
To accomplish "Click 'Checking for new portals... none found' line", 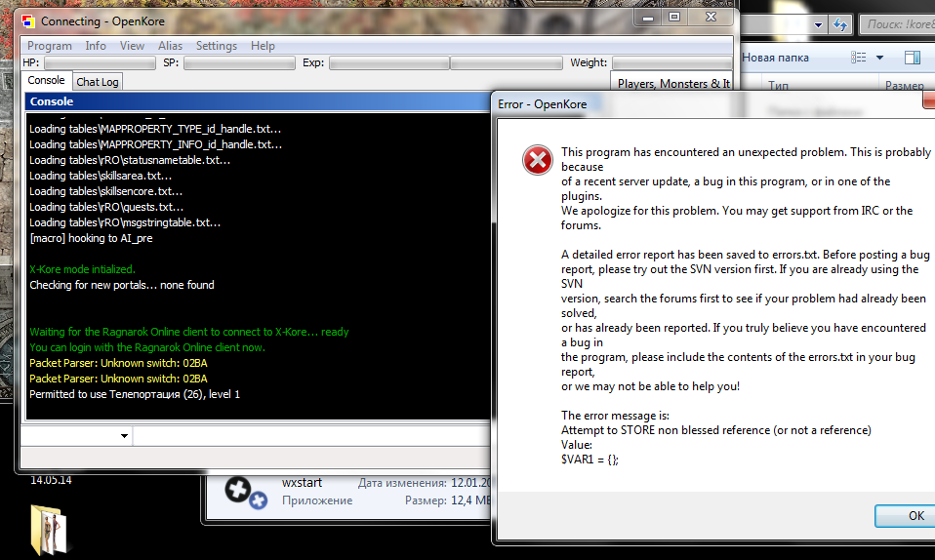I will 122,285.
